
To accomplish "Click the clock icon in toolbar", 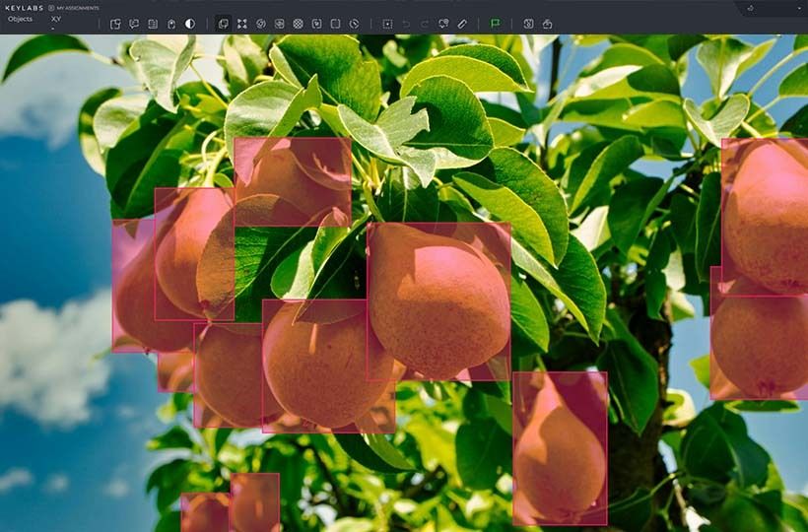I will point(354,24).
